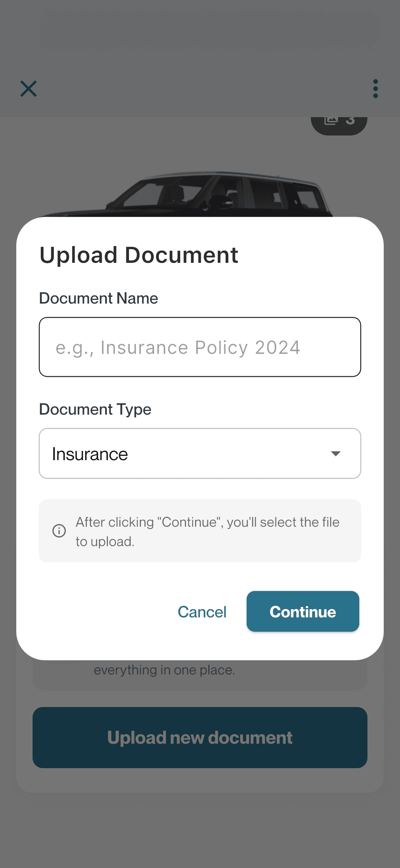Image resolution: width=400 pixels, height=868 pixels.
Task: Select the kebab menu at top right
Action: pos(375,89)
